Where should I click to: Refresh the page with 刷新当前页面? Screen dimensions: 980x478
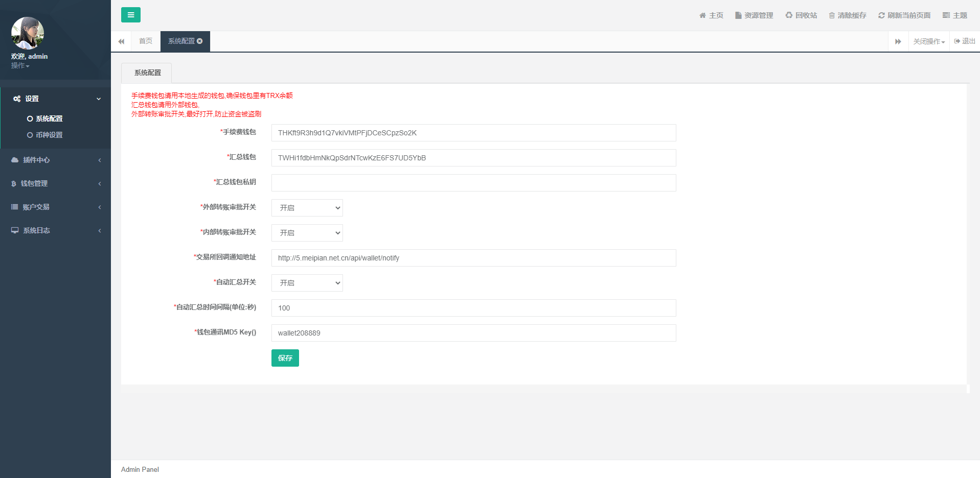904,15
